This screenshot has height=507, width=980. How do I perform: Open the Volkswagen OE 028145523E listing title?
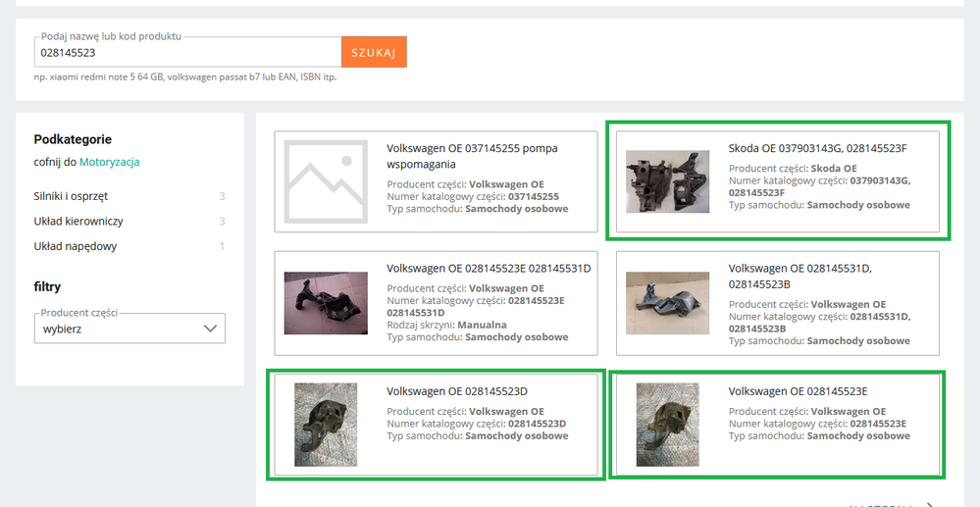tap(798, 391)
